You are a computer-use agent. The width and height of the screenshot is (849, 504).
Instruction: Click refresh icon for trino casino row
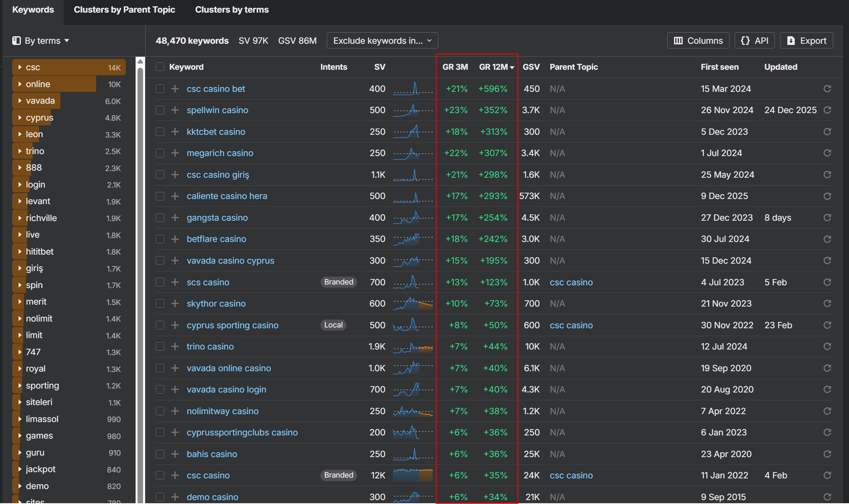[827, 346]
